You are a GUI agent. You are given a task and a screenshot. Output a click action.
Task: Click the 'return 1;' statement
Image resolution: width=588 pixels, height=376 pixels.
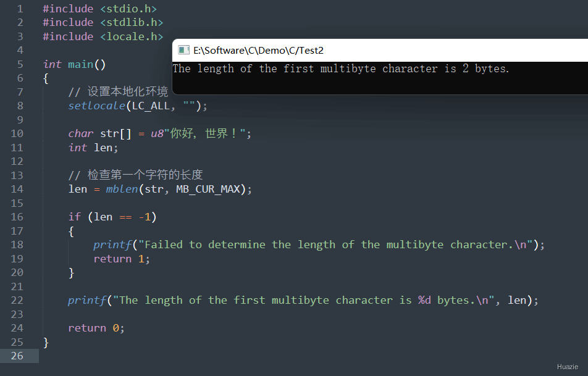click(122, 259)
